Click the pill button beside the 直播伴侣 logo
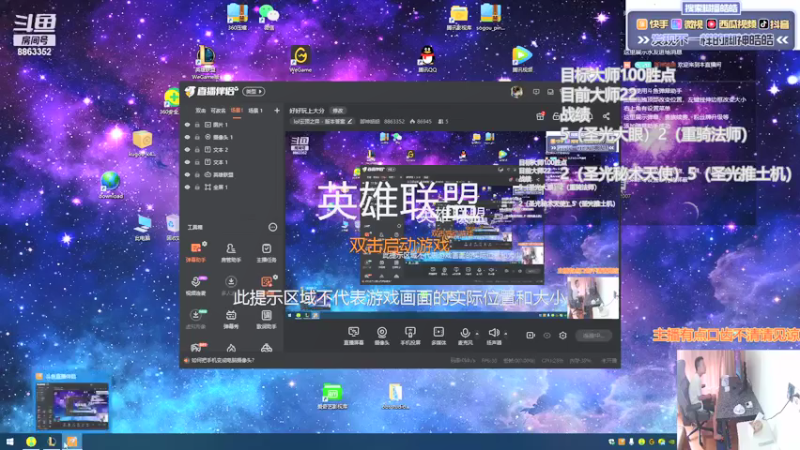 (x=254, y=91)
